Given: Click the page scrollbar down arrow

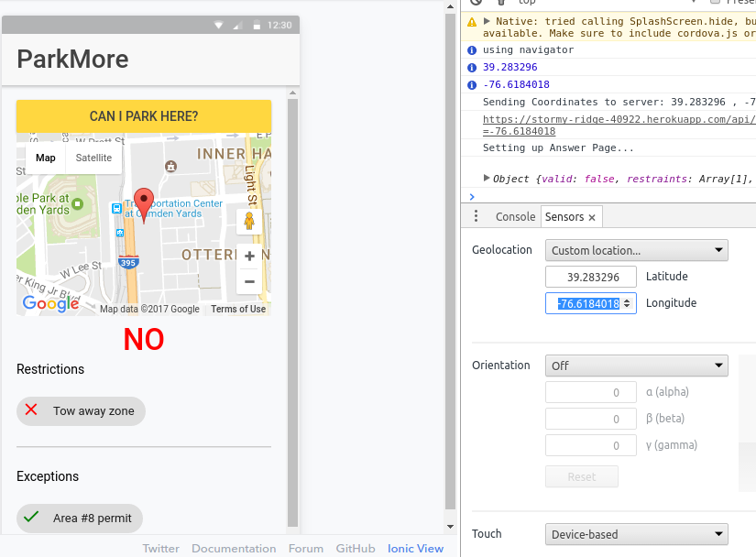Looking at the screenshot, I should click(x=450, y=527).
